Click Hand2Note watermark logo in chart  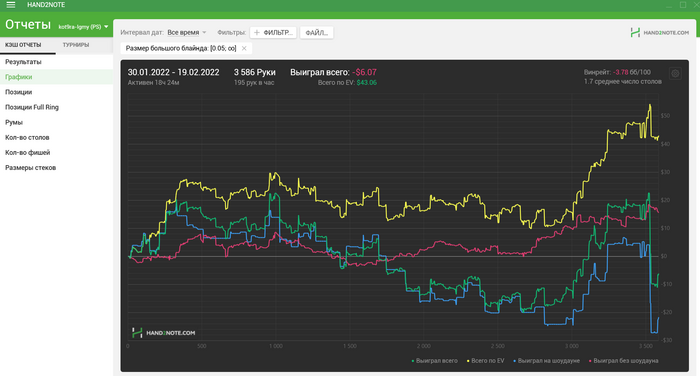(x=164, y=333)
